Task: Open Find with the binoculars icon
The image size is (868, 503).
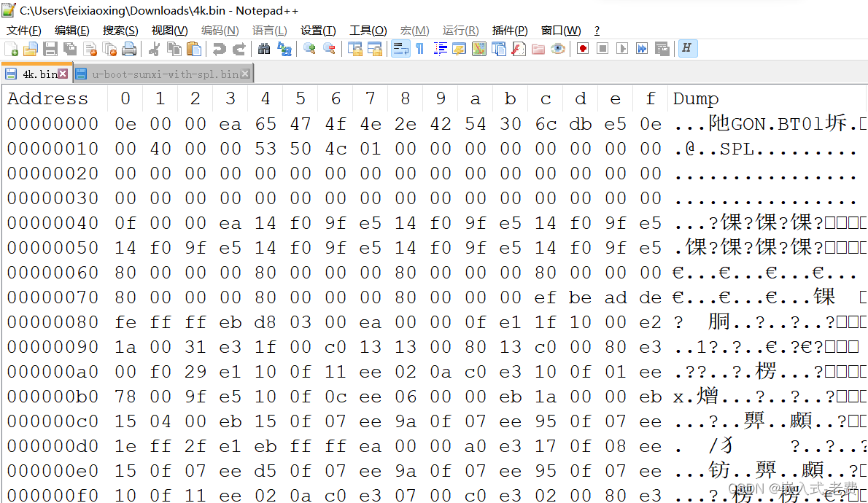Action: tap(264, 50)
